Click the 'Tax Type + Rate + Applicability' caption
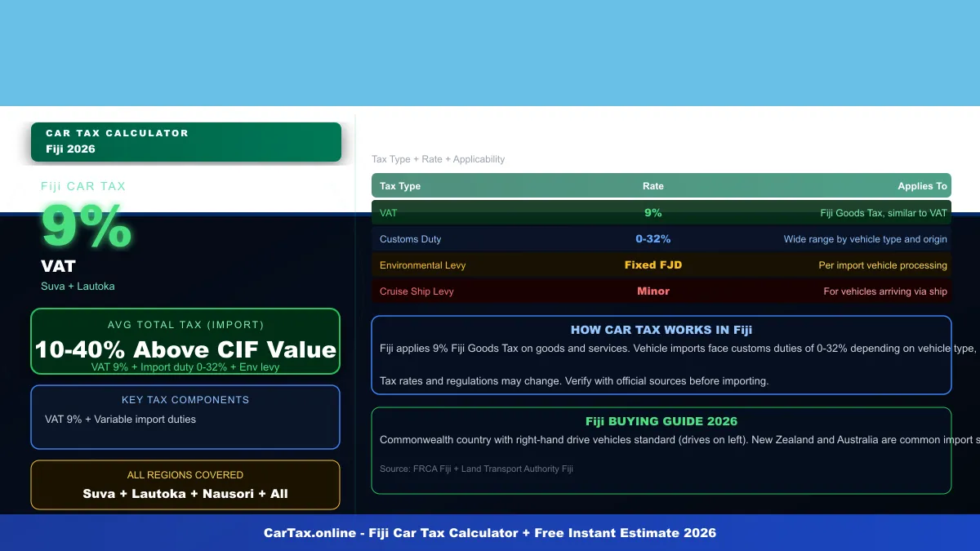Screen dimensions: 980x551 click(x=439, y=159)
